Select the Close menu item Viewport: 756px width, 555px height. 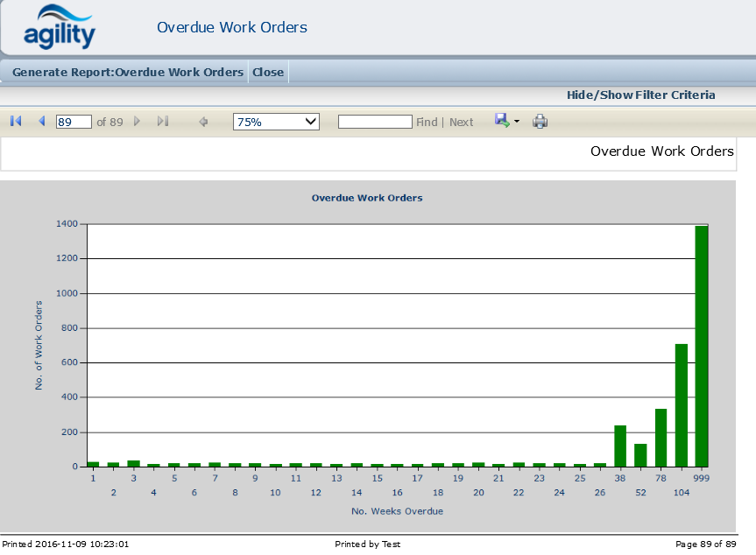click(x=268, y=72)
